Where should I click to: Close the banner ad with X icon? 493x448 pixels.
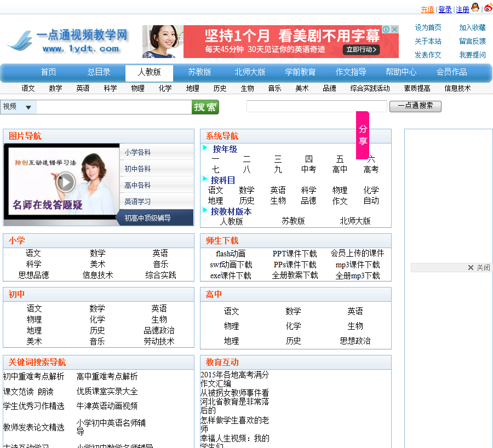(x=394, y=29)
